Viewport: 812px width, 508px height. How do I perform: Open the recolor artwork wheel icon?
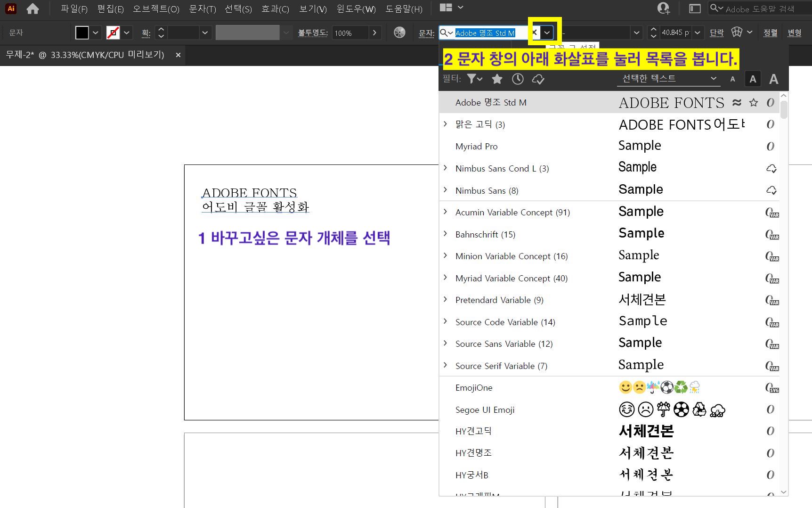[x=399, y=33]
